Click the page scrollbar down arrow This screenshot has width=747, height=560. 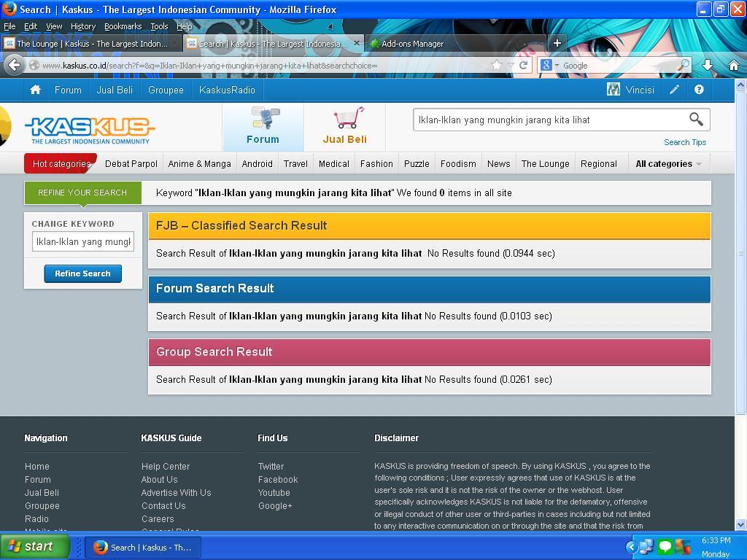740,525
